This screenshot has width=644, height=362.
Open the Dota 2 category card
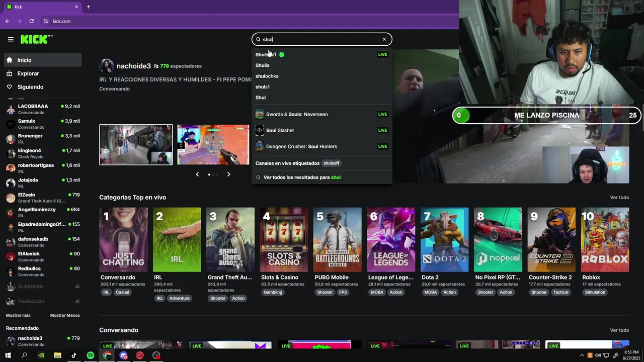click(445, 240)
